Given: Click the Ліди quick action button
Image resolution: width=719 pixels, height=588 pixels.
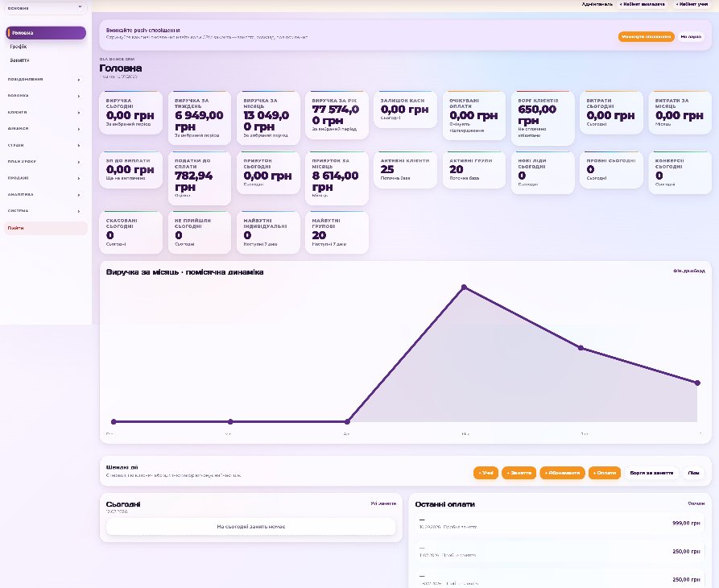Looking at the screenshot, I should pos(694,473).
